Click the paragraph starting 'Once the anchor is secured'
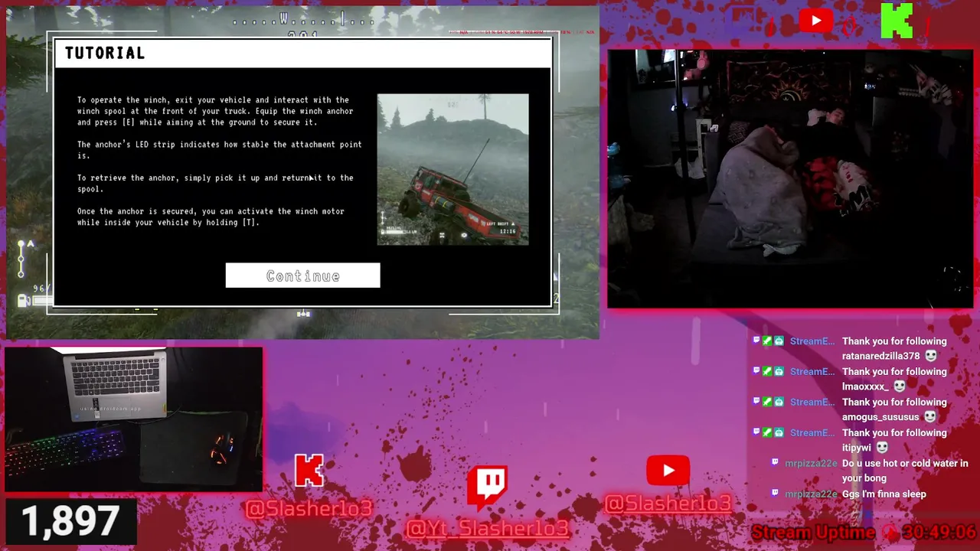Viewport: 980px width, 551px height. [211, 217]
